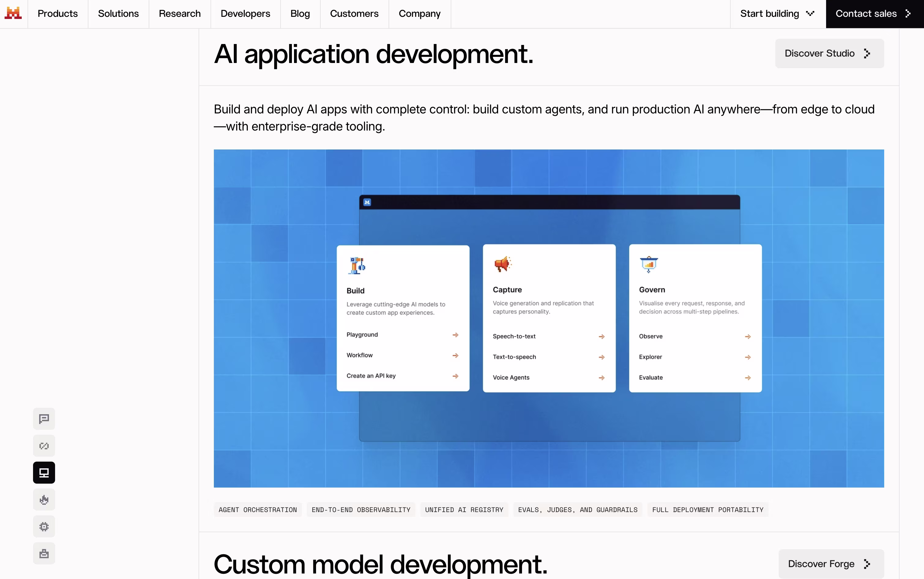Click the arrow next to Explorer
924x579 pixels.
coord(748,357)
